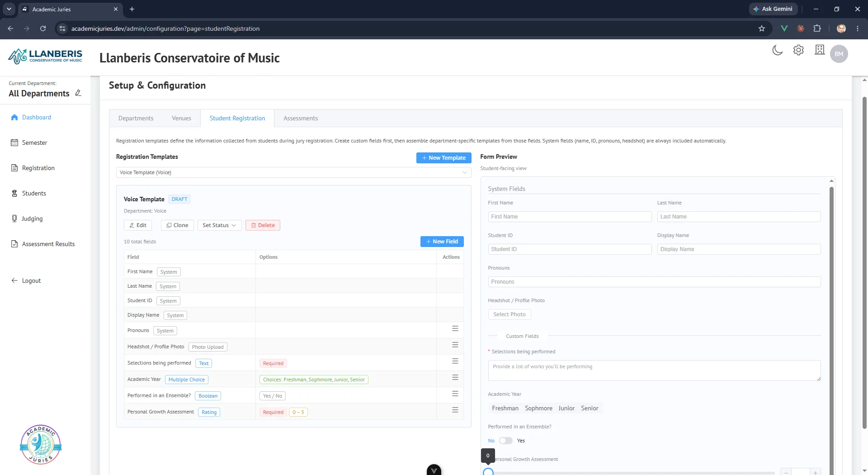Click the First Name input field

[x=570, y=217]
